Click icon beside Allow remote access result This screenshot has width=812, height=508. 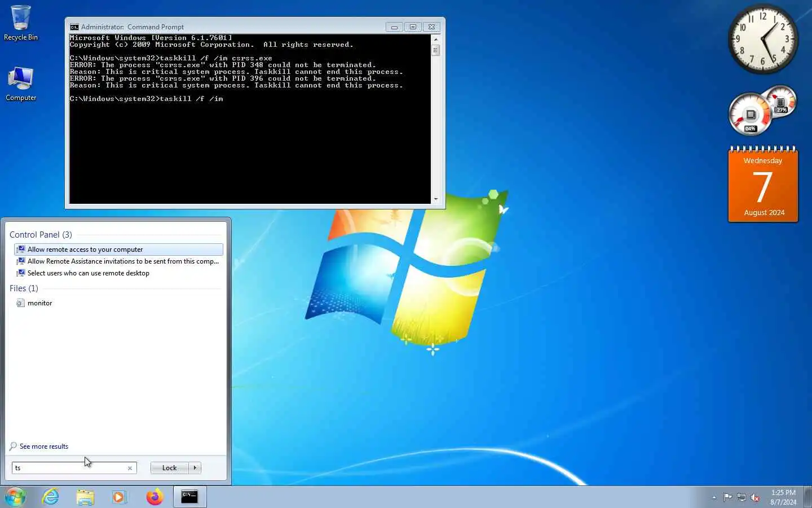[x=21, y=249]
